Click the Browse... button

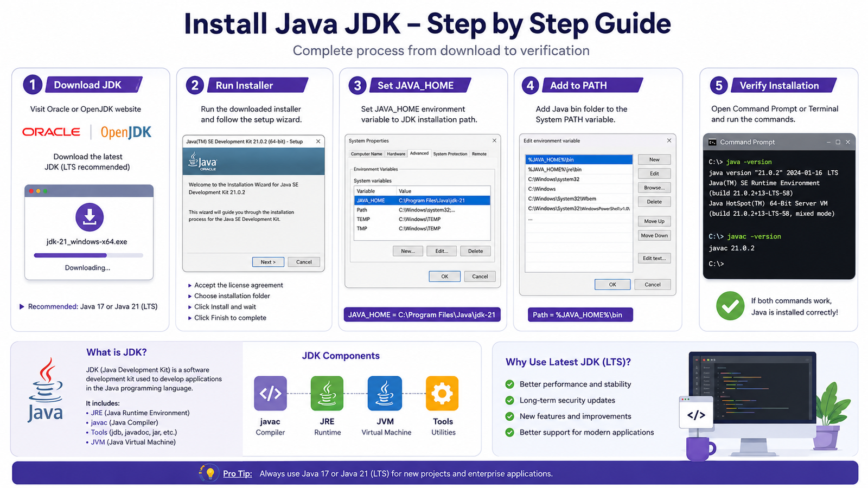coord(654,188)
